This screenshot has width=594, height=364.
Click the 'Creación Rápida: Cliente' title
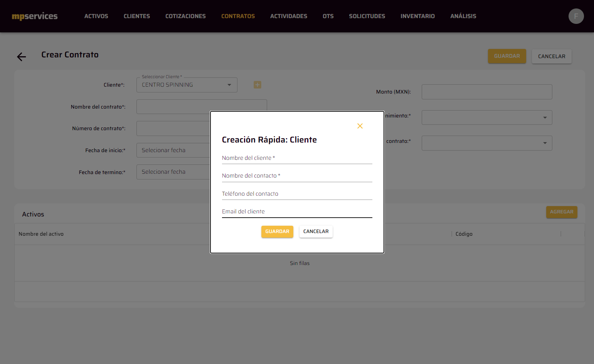tap(269, 140)
